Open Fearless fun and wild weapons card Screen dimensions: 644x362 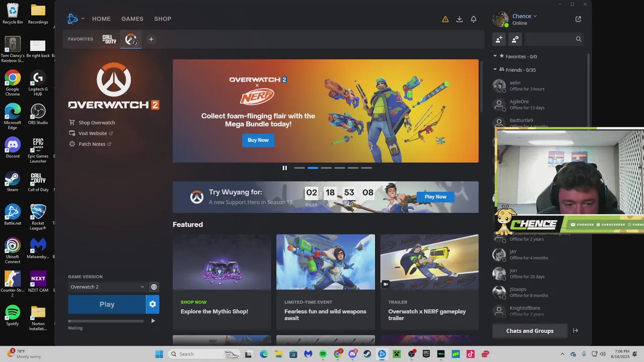[326, 282]
